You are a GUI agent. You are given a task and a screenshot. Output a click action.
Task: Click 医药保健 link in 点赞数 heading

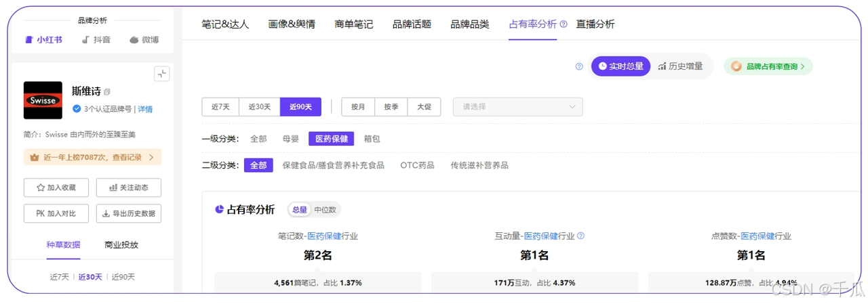(757, 236)
